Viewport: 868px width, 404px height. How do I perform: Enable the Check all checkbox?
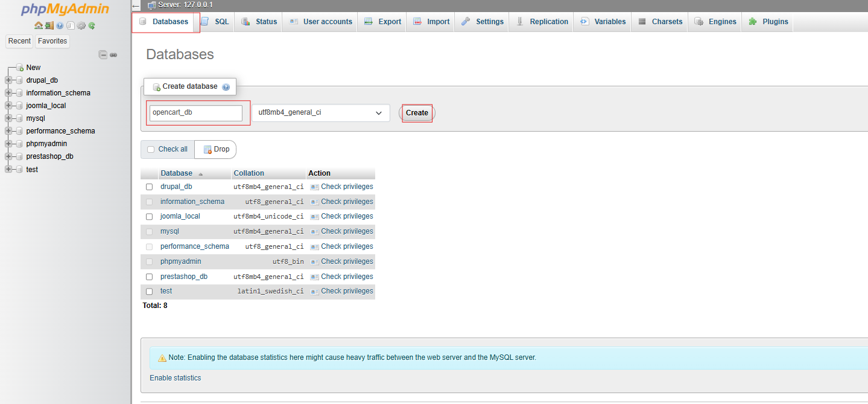[151, 149]
